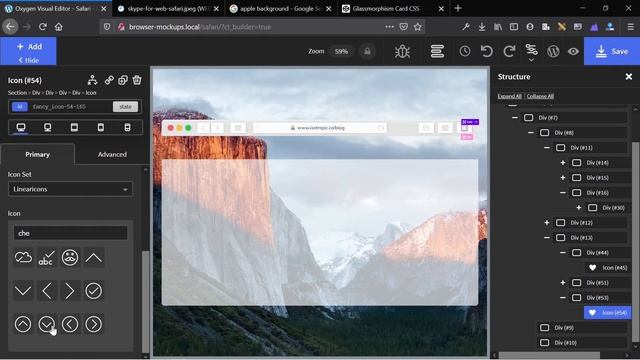Save the page
The image size is (640, 360).
[x=612, y=51]
